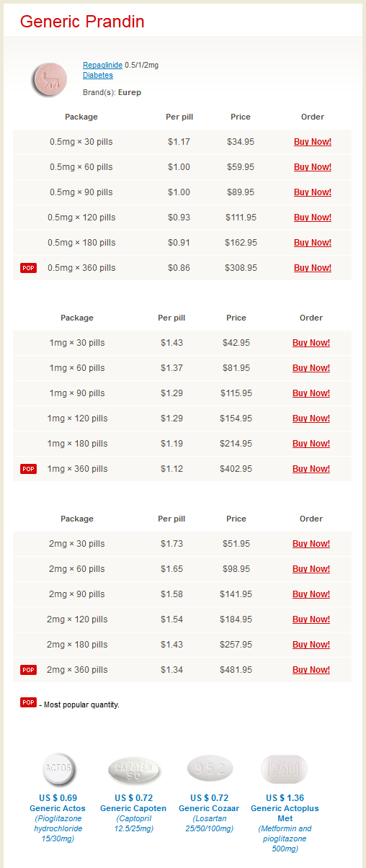
Task: Open Generic Actoplus Met product link
Action: pos(285,813)
